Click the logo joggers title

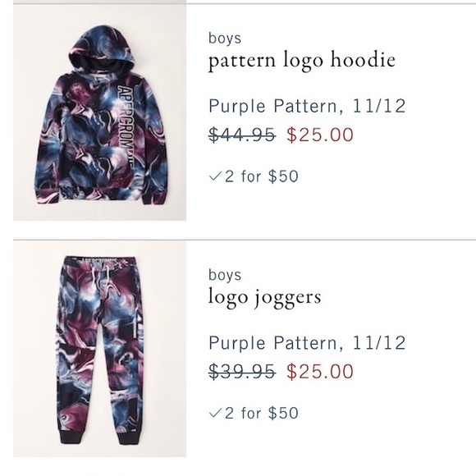[x=265, y=297]
